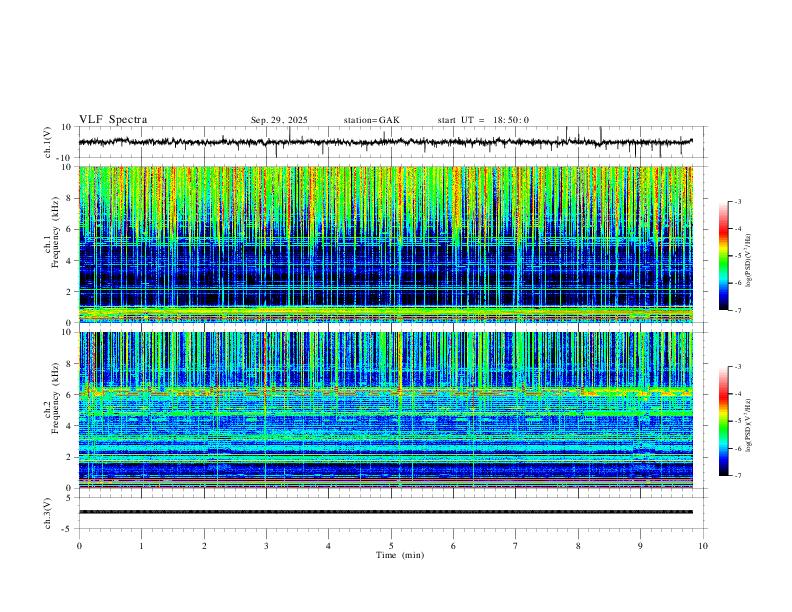Click the date 'Sep. 29, 2025'
Viewport: 792px width, 612px height.
[279, 120]
